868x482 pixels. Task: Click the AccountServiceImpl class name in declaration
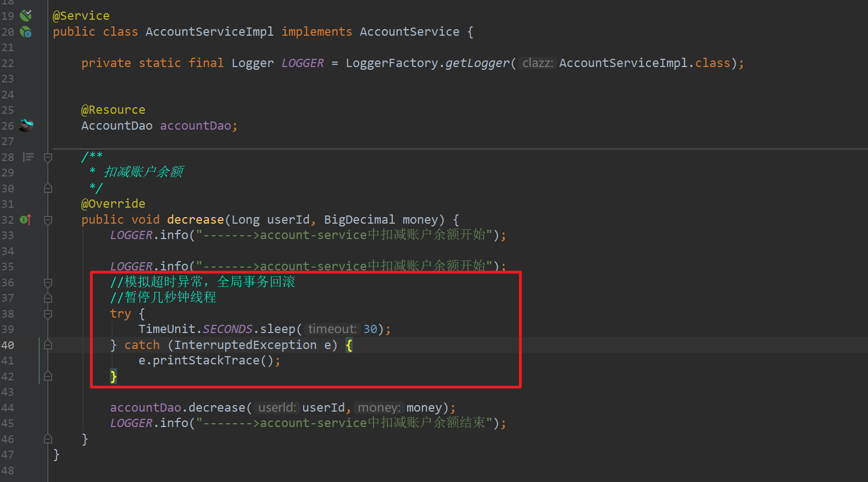pos(209,32)
